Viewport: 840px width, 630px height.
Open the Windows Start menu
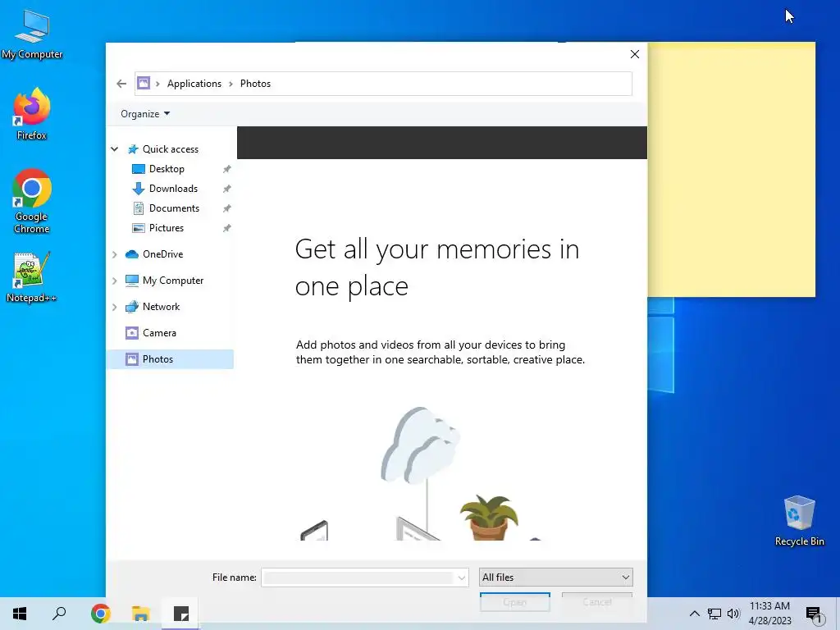click(x=20, y=614)
